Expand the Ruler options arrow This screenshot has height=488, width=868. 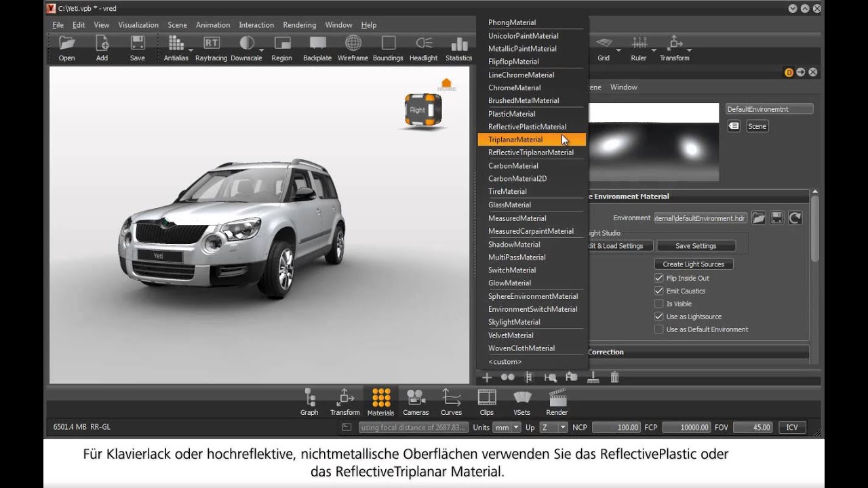pyautogui.click(x=654, y=50)
